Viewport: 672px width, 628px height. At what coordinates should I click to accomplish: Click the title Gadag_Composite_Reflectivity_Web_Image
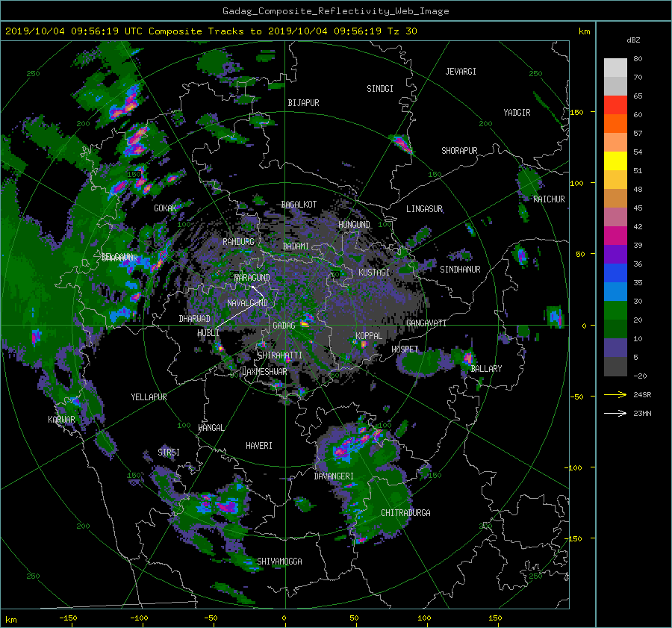335,11
